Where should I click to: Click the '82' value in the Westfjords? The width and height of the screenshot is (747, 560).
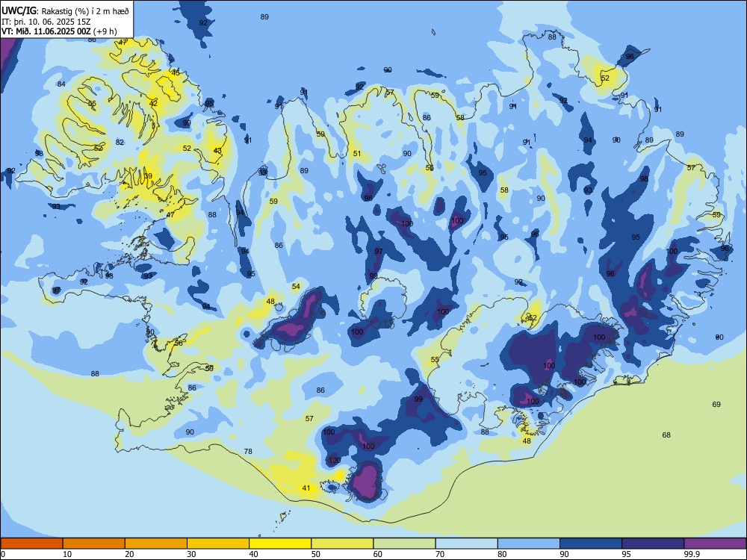click(120, 142)
